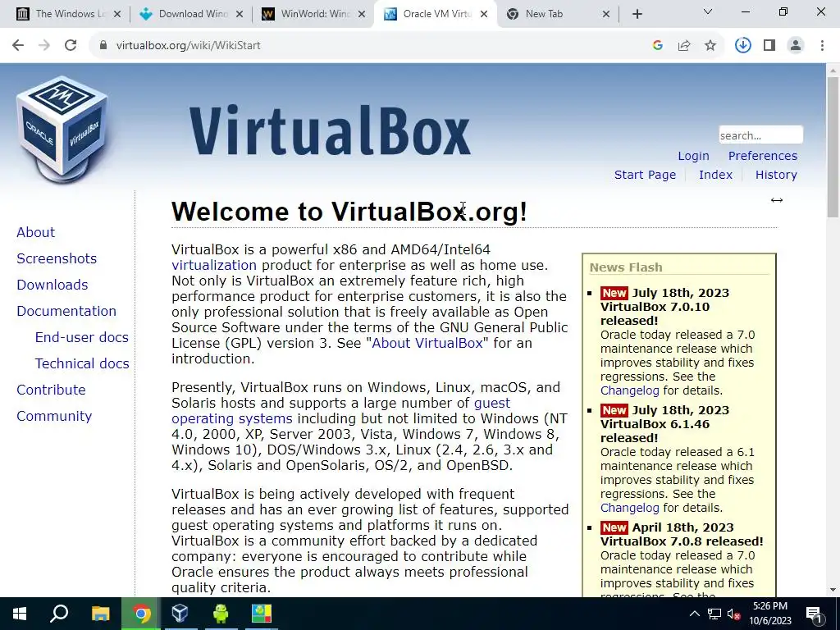Go to the Downloads page
The height and width of the screenshot is (630, 840).
tap(52, 285)
